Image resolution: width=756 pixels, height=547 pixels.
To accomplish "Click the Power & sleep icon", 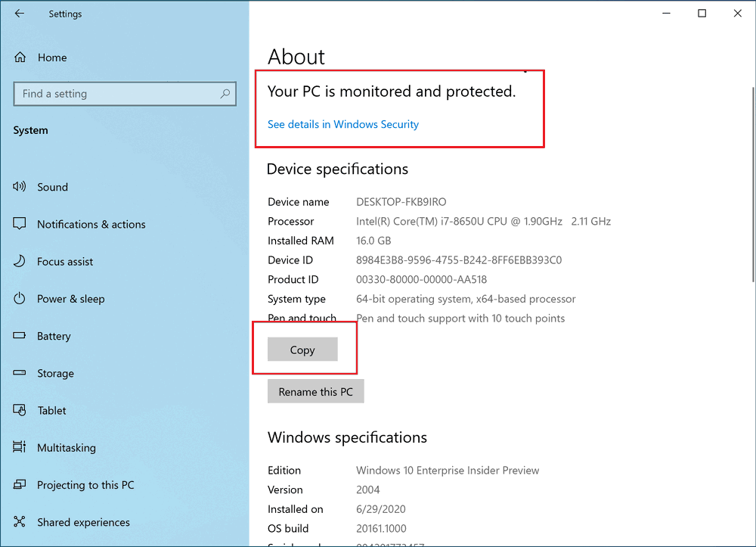I will tap(20, 299).
